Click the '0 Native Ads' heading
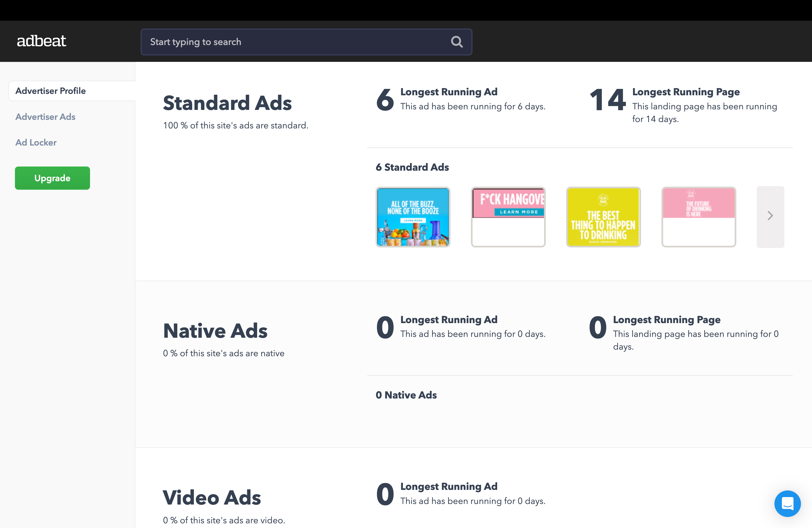 tap(406, 395)
